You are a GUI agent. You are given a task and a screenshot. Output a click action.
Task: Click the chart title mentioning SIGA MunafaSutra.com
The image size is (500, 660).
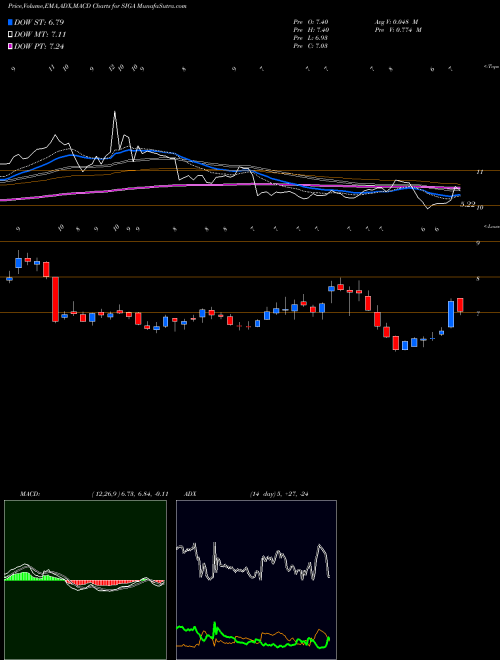click(97, 6)
